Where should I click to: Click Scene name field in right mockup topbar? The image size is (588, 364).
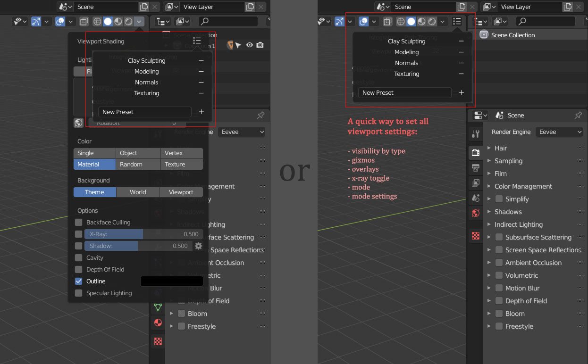tap(424, 7)
